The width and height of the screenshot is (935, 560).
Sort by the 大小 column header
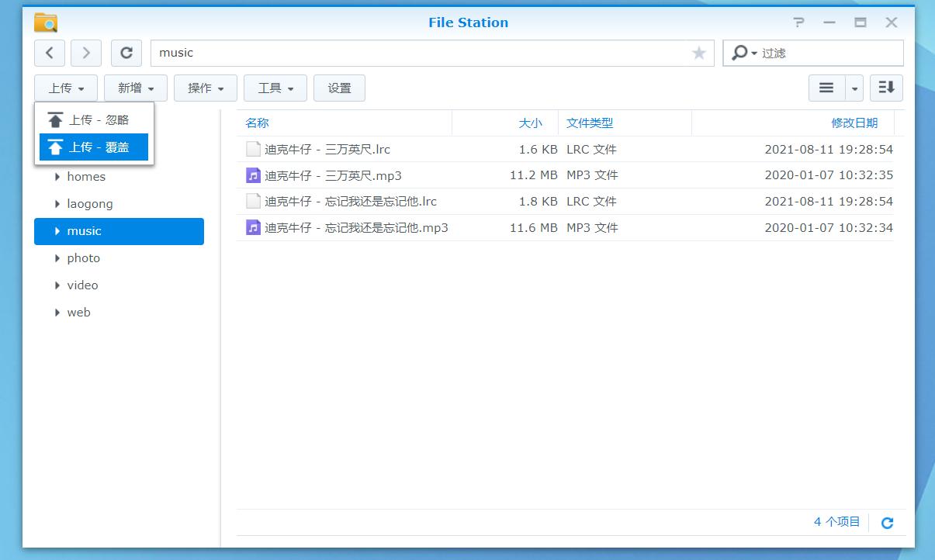pos(531,123)
